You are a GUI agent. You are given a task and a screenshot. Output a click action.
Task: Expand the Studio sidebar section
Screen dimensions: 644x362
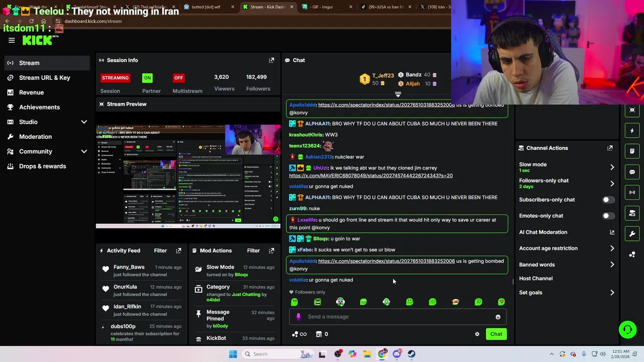84,122
